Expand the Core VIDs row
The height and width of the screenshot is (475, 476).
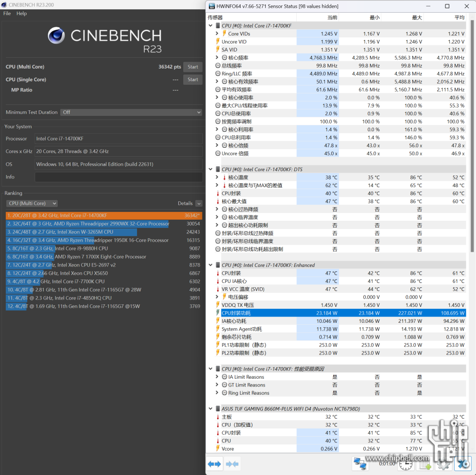pos(217,34)
